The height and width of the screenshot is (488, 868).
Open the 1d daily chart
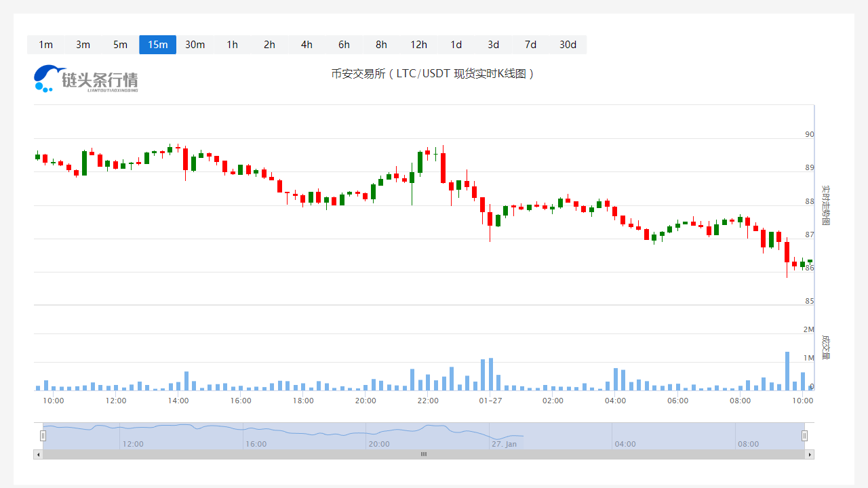point(456,44)
